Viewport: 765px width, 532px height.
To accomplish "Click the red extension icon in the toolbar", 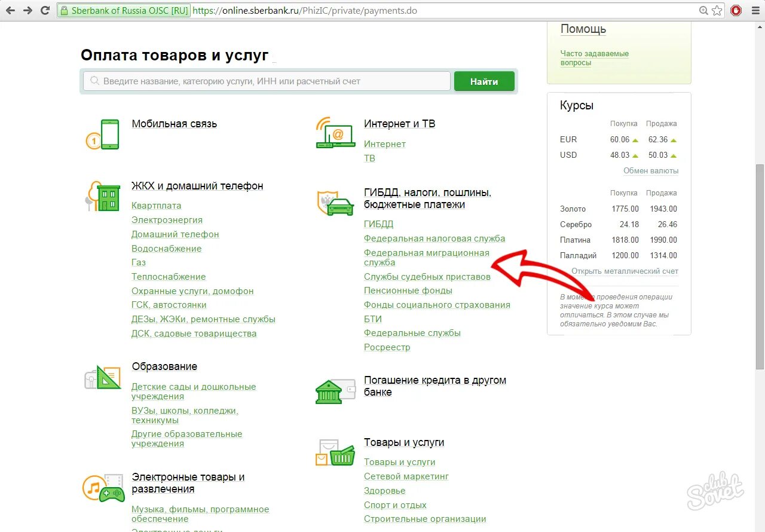I will [x=736, y=11].
